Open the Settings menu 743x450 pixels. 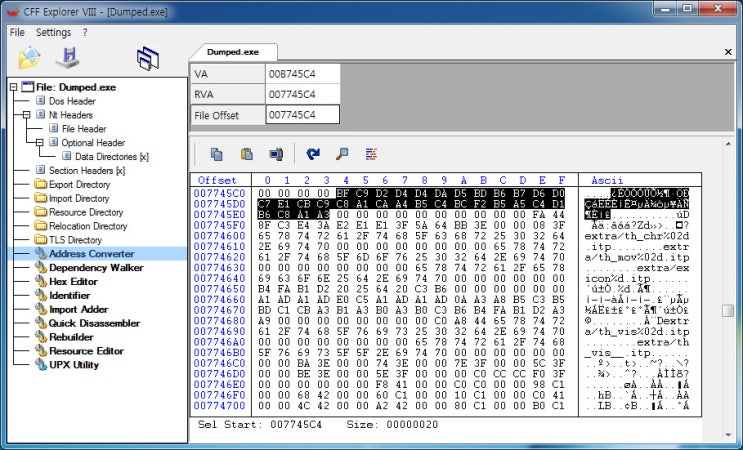pyautogui.click(x=53, y=32)
